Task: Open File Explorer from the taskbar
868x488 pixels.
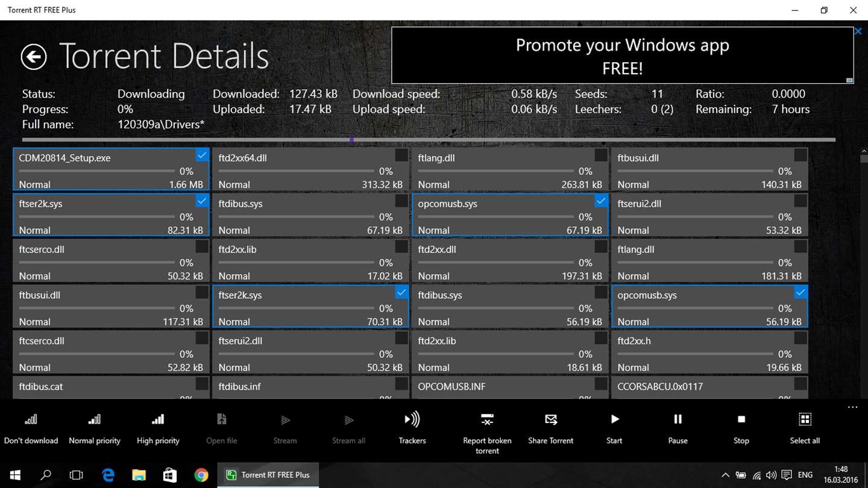Action: (139, 475)
